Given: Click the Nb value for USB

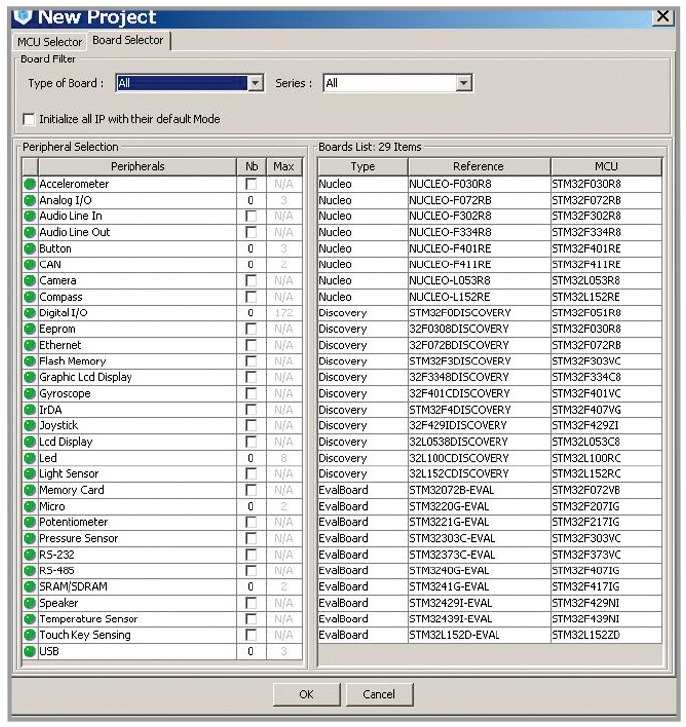Looking at the screenshot, I should pyautogui.click(x=251, y=651).
